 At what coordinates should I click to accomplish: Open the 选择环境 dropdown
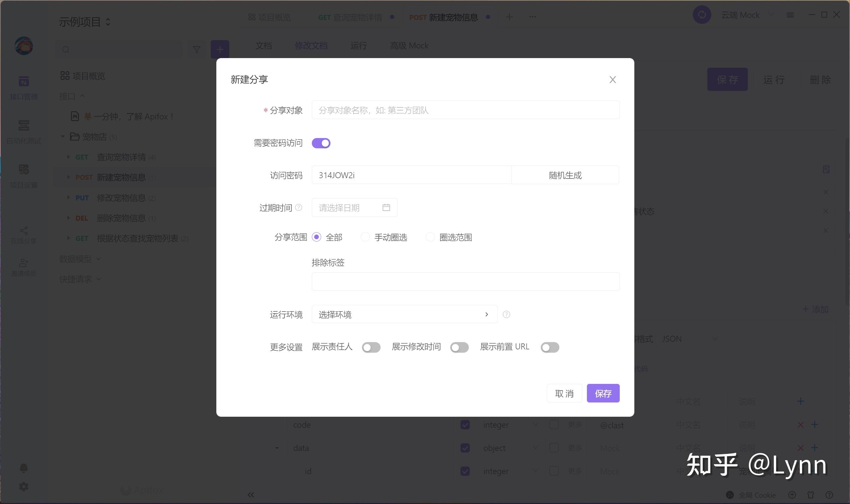404,314
